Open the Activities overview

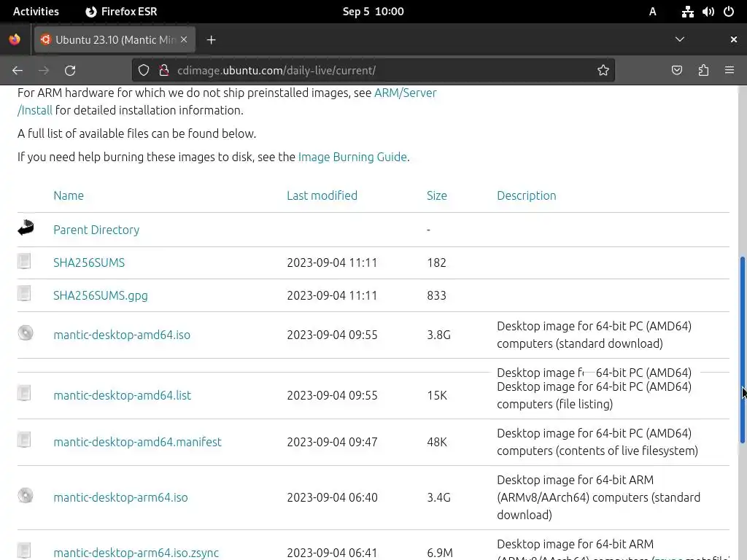pyautogui.click(x=36, y=12)
